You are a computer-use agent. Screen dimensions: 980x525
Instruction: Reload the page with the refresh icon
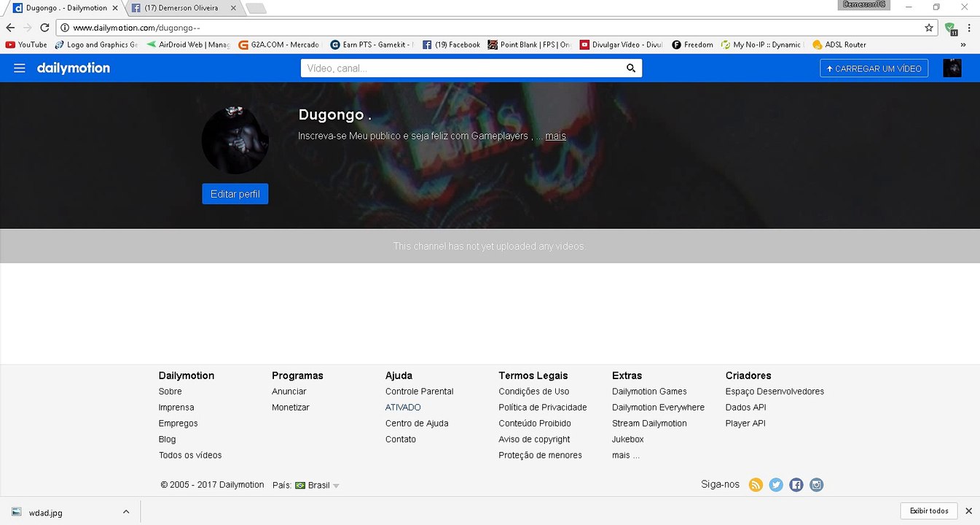click(x=44, y=28)
